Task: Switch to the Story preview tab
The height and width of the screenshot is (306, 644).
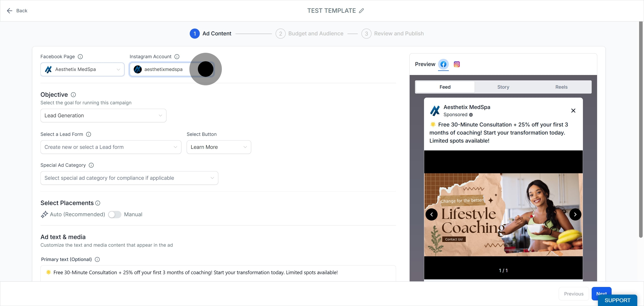Action: pos(503,87)
